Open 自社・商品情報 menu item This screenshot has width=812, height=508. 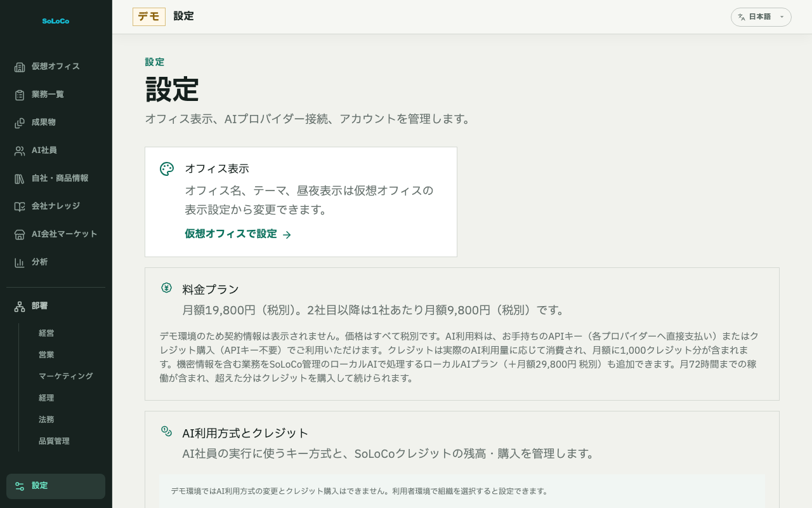(56, 178)
